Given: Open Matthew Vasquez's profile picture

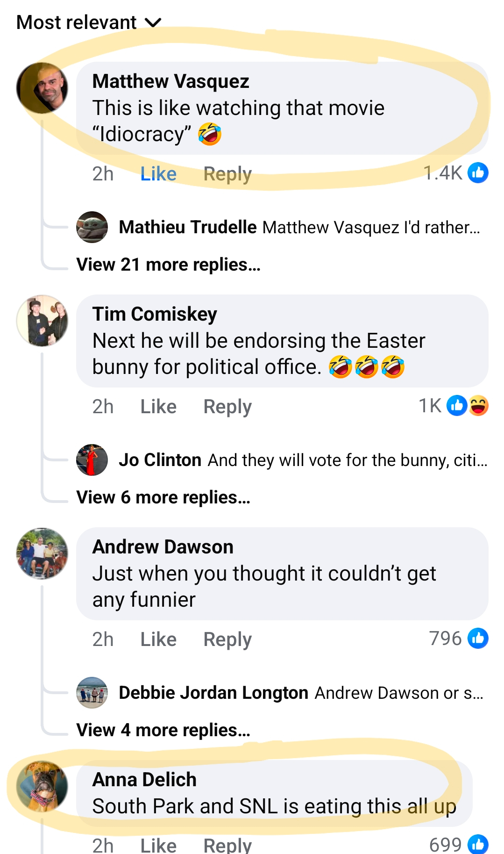Looking at the screenshot, I should (42, 88).
